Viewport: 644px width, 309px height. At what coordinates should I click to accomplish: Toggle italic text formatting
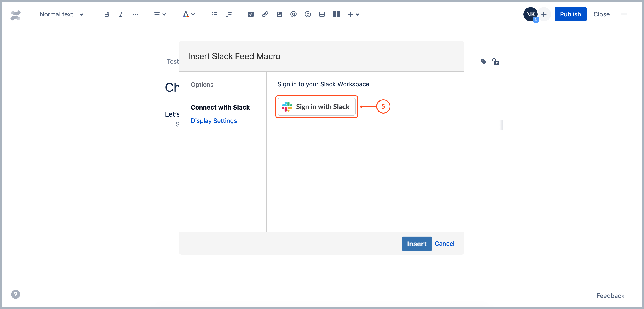click(x=121, y=14)
